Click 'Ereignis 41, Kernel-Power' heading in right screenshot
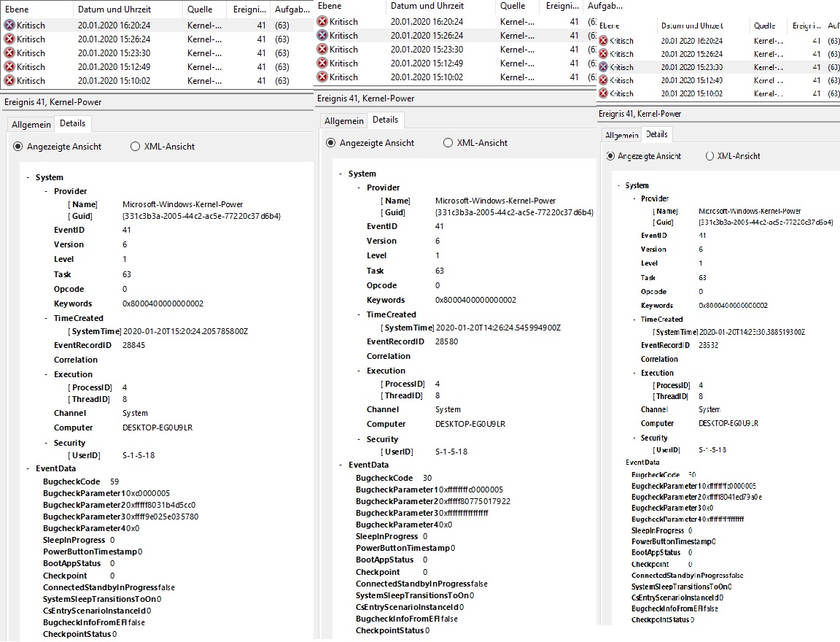 click(639, 114)
